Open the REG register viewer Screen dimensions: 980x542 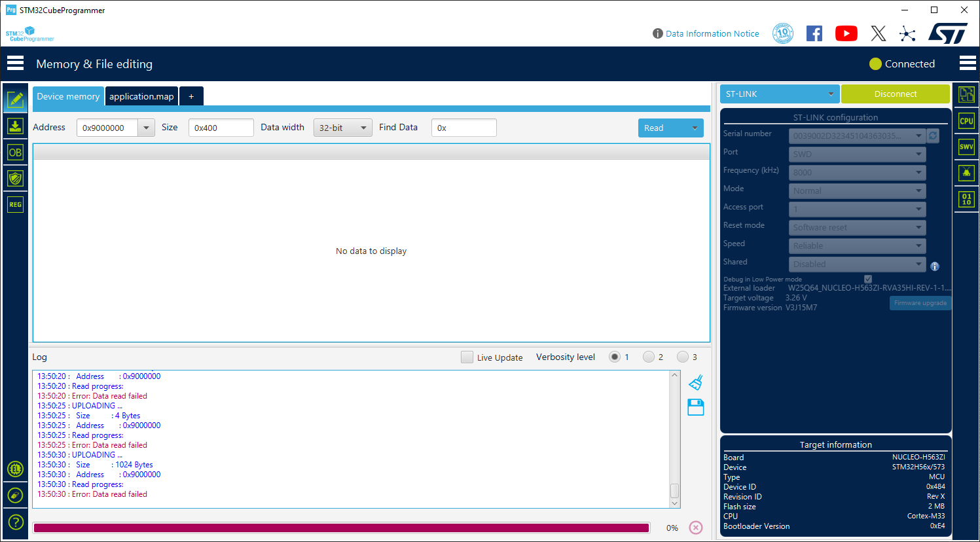(14, 204)
